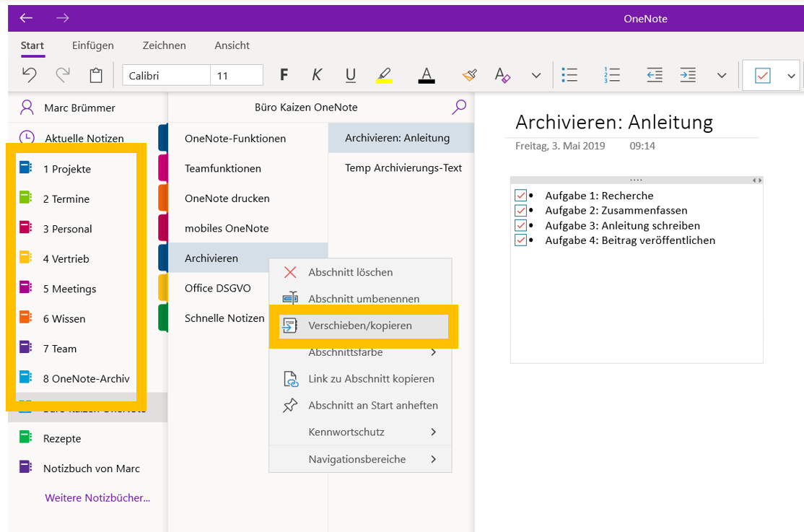Click the back arrow in title bar
The image size is (804, 532).
click(26, 18)
